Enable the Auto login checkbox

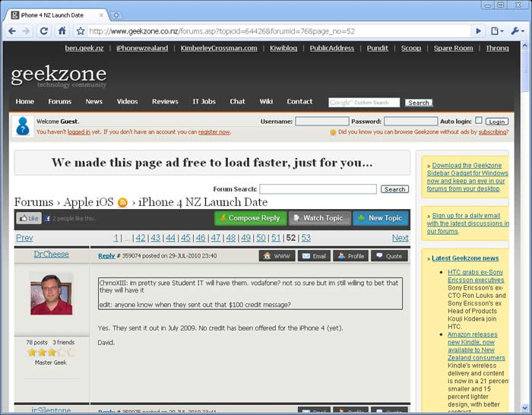coord(478,120)
